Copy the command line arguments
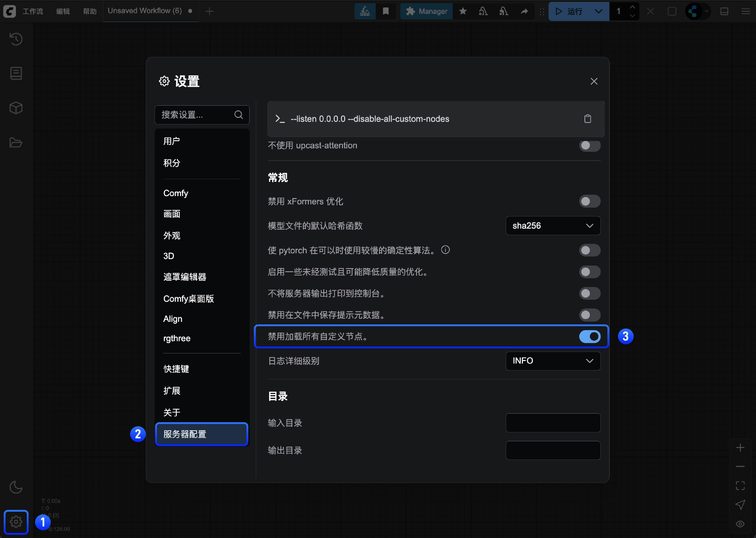This screenshot has height=538, width=756. coord(588,119)
